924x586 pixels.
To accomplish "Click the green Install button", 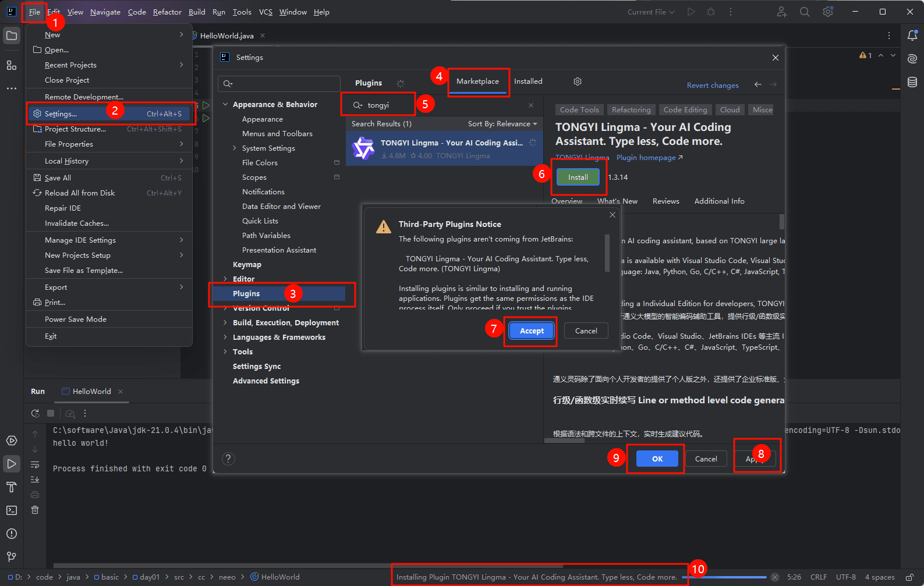I will [578, 177].
